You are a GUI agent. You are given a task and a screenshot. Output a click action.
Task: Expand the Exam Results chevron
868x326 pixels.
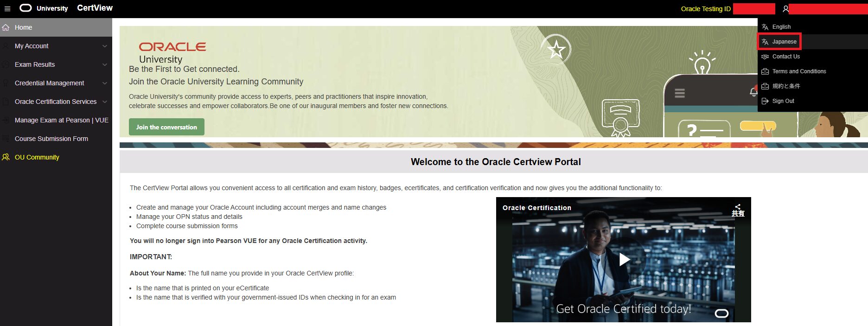coord(105,64)
